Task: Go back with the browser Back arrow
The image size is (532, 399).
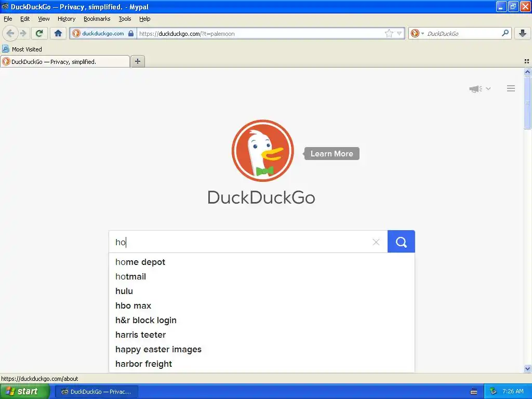Action: pos(10,33)
